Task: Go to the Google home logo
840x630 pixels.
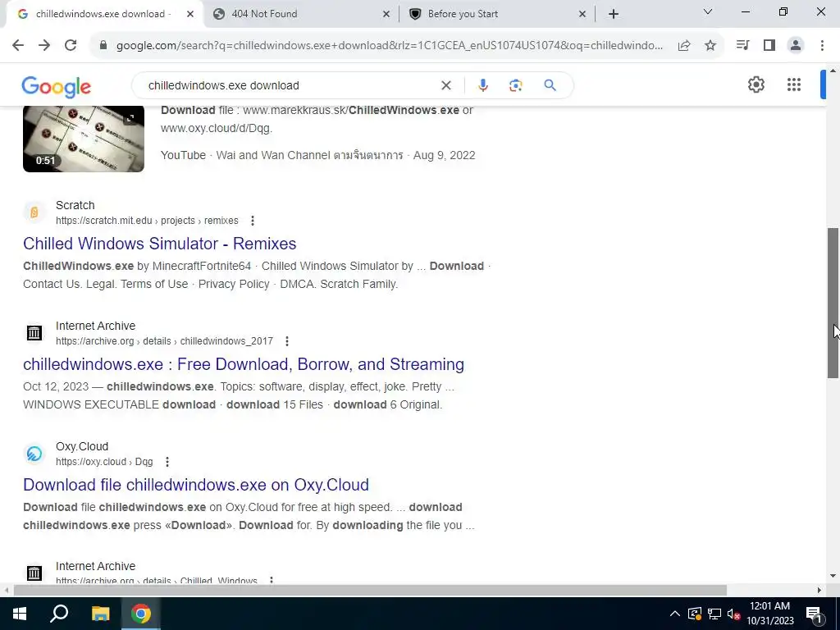Action: [57, 86]
